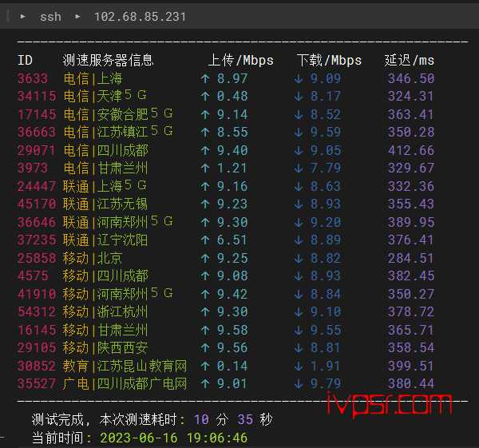479x448 pixels.
Task: Click latency value 380.44
Action: pos(411,383)
